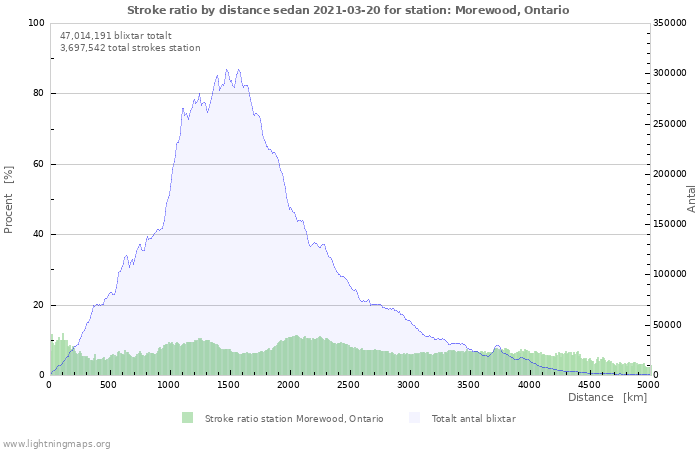This screenshot has height=450, width=700.
Task: Click the 1500 tick on the distance axis
Action: coord(229,384)
